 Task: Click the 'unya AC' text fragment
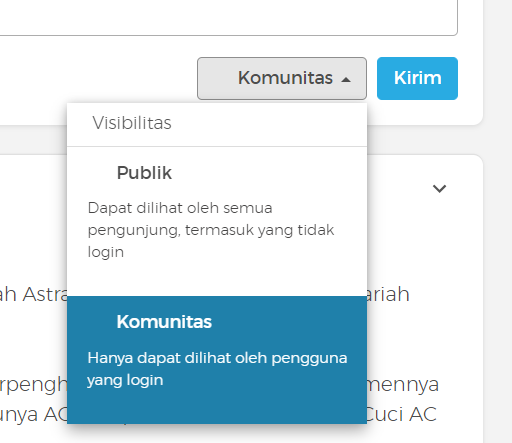(33, 414)
